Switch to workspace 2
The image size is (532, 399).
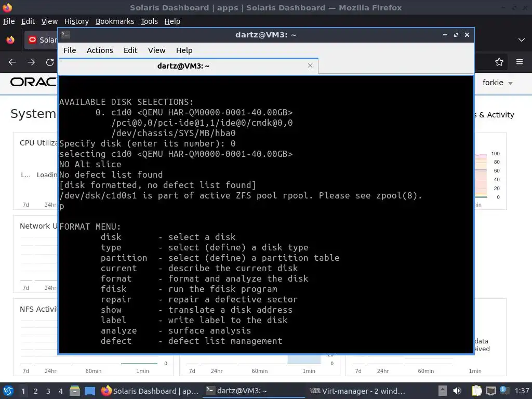36,391
